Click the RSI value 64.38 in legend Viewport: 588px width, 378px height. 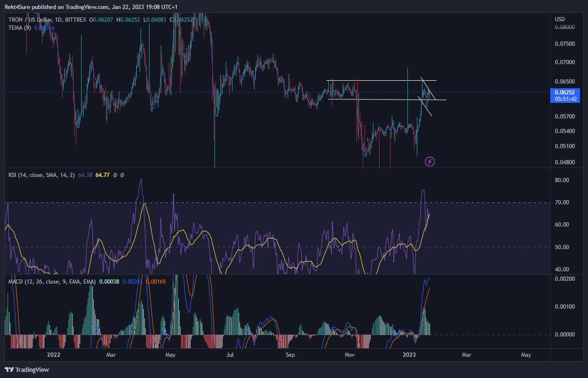pyautogui.click(x=85, y=175)
